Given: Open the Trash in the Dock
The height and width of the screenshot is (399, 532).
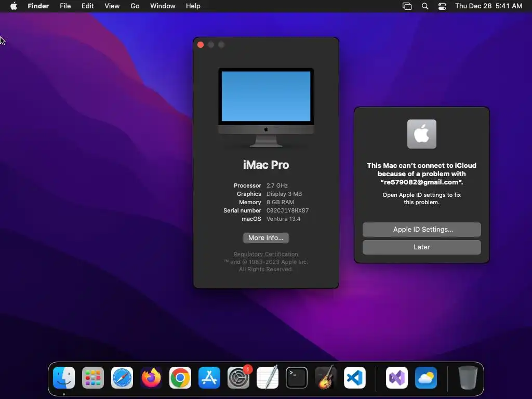Looking at the screenshot, I should coord(468,378).
